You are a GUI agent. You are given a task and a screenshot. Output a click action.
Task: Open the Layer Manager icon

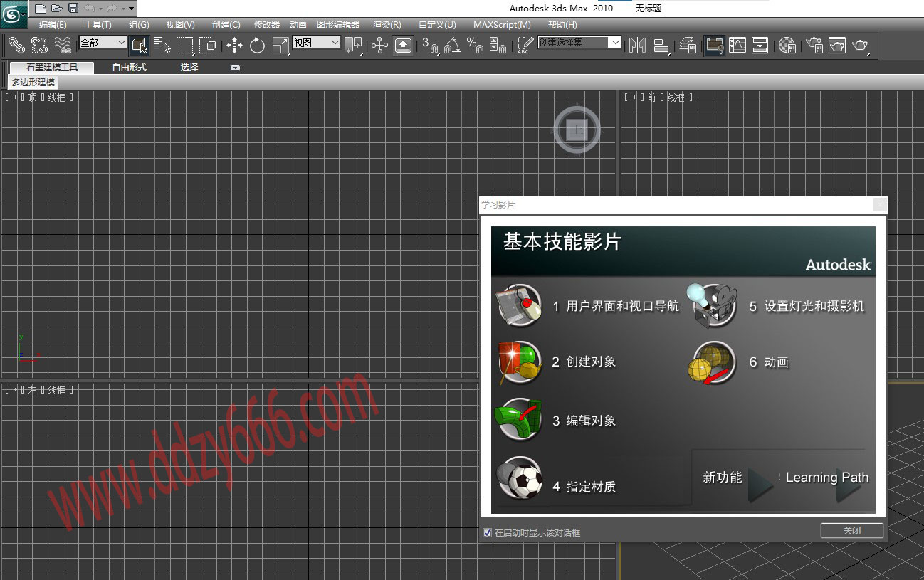[x=688, y=46]
